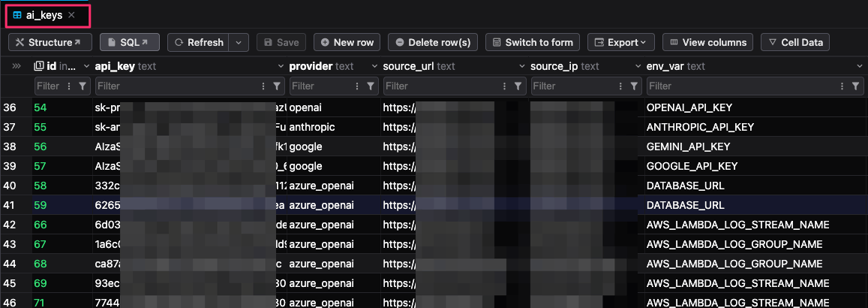Open View columns panel
Image resolution: width=868 pixels, height=308 pixels.
point(708,42)
